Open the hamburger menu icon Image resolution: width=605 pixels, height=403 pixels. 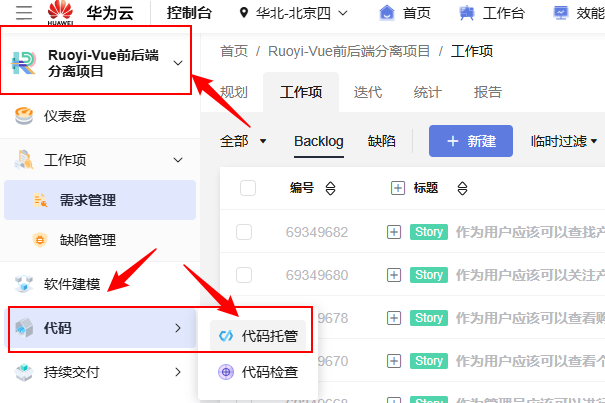click(24, 13)
